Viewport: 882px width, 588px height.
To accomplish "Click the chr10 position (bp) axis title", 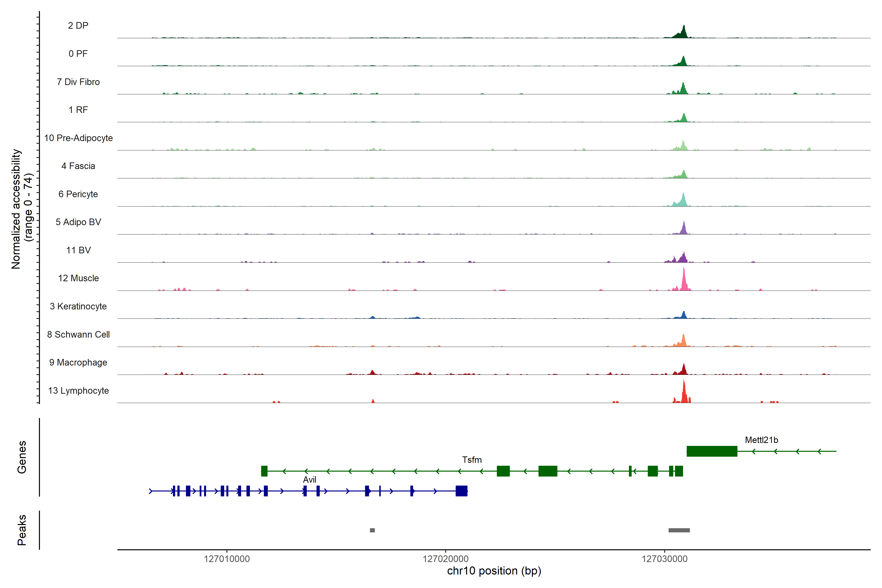I will tap(494, 571).
